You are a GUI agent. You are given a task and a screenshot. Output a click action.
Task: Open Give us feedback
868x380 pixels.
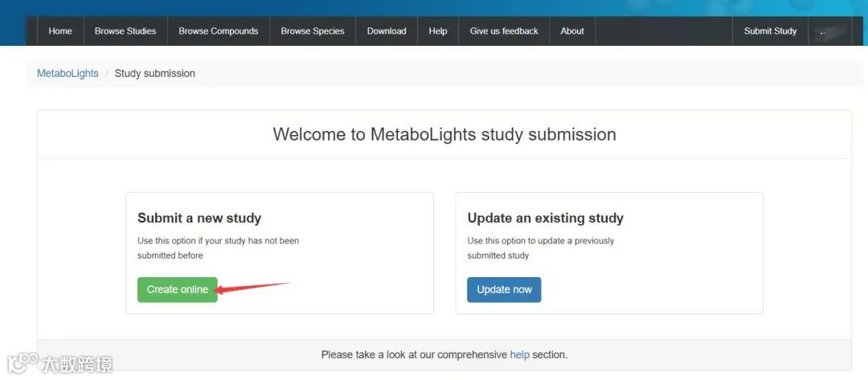click(504, 31)
